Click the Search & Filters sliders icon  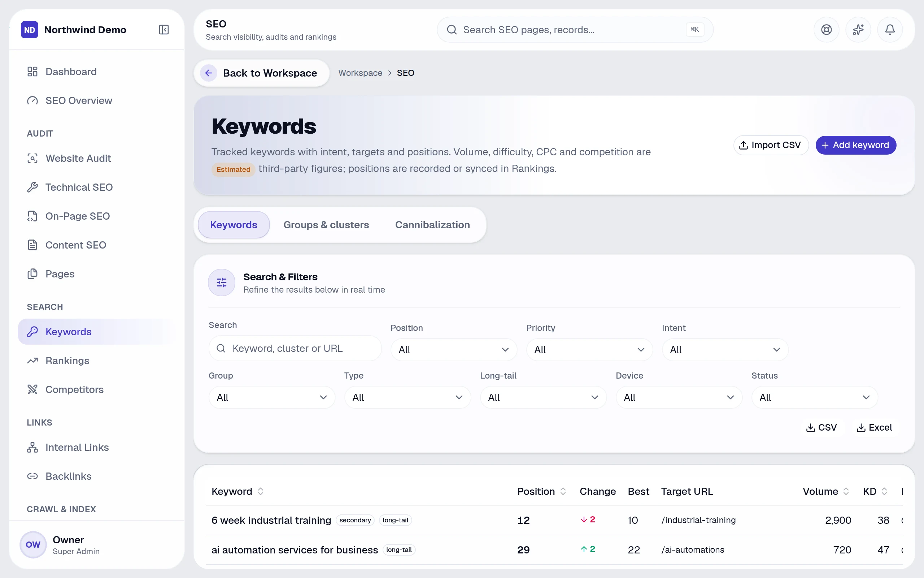[222, 282]
